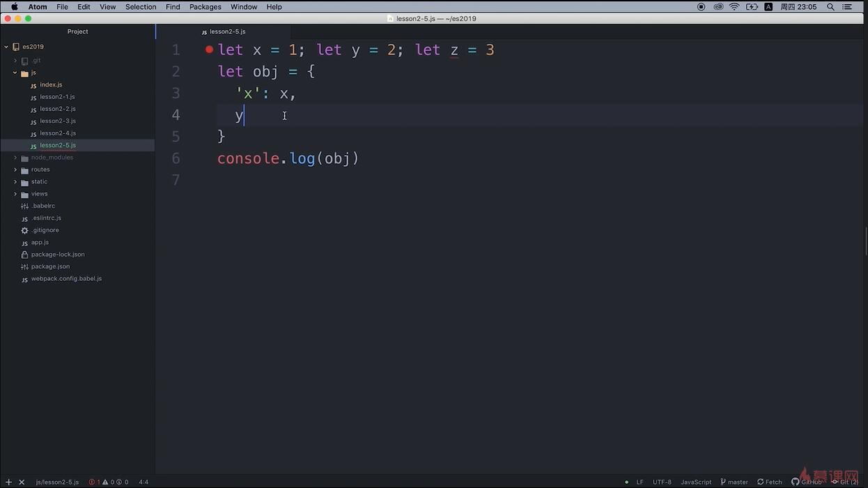Viewport: 868px width, 488px height.
Task: Open webpack.config.babel.js file
Action: pos(66,279)
